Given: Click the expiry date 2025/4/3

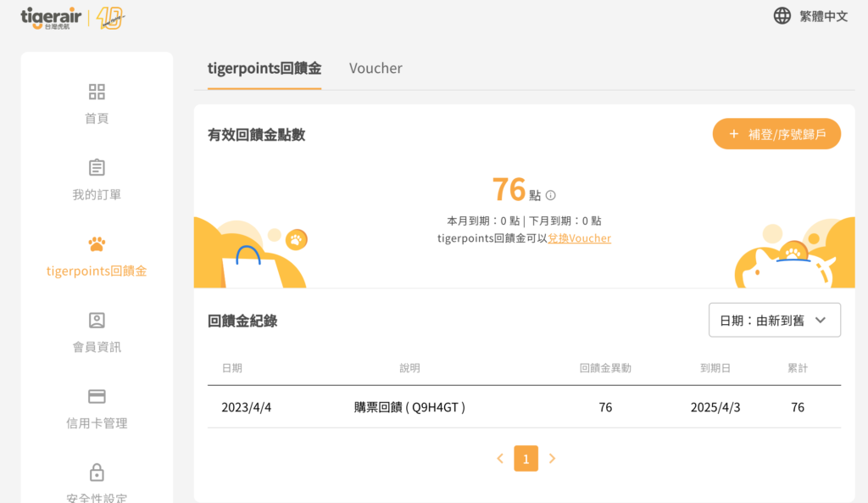Looking at the screenshot, I should pyautogui.click(x=715, y=407).
